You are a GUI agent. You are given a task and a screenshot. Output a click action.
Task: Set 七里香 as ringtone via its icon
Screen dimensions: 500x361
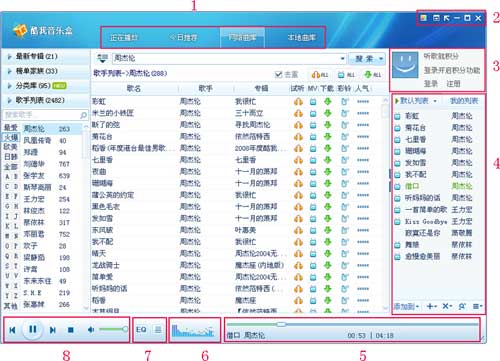click(x=345, y=160)
